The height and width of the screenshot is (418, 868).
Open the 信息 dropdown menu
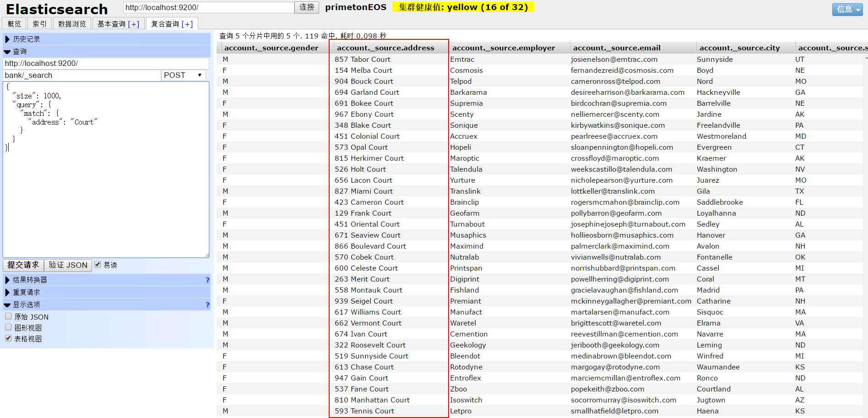(847, 9)
